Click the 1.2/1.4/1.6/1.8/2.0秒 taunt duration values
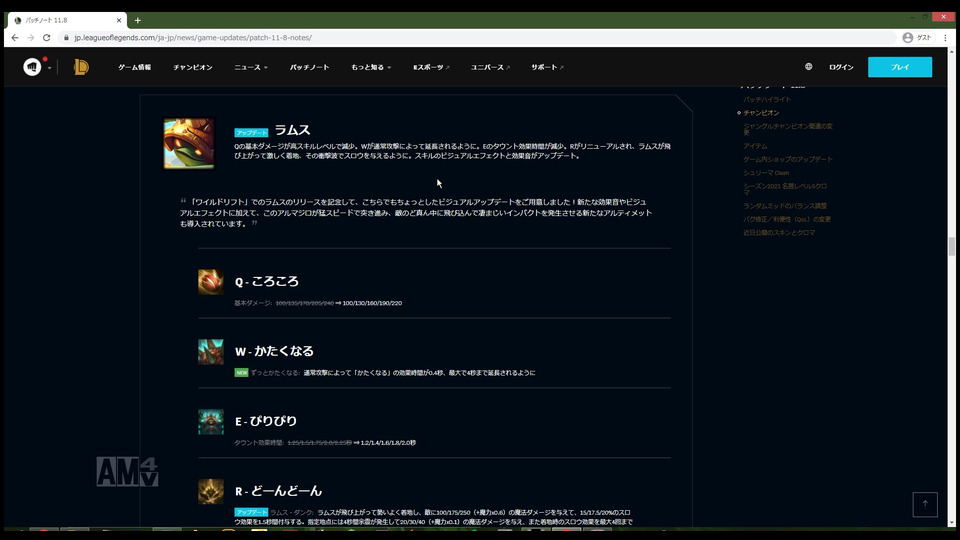Image resolution: width=960 pixels, height=540 pixels. point(388,443)
